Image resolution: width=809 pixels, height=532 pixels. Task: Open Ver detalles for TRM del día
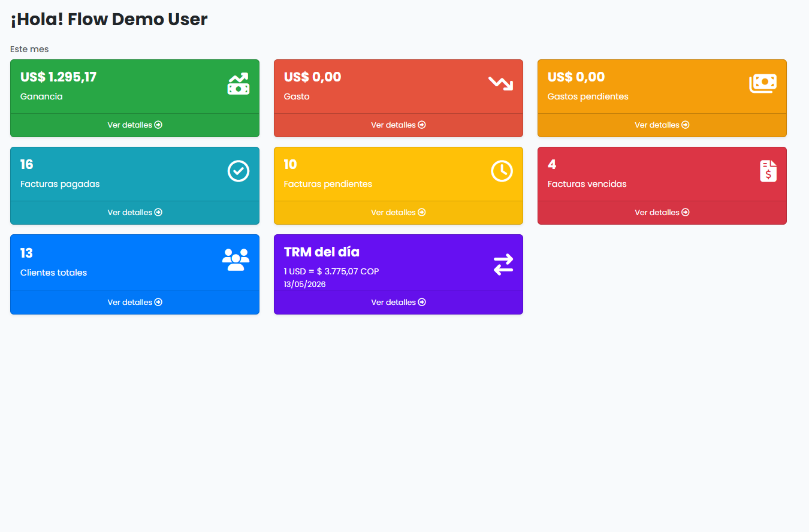[399, 303]
